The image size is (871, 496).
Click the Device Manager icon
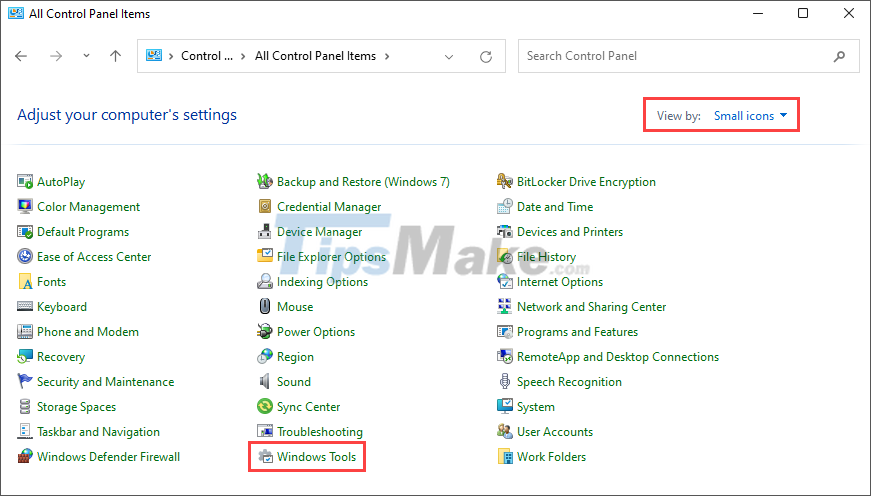(265, 232)
